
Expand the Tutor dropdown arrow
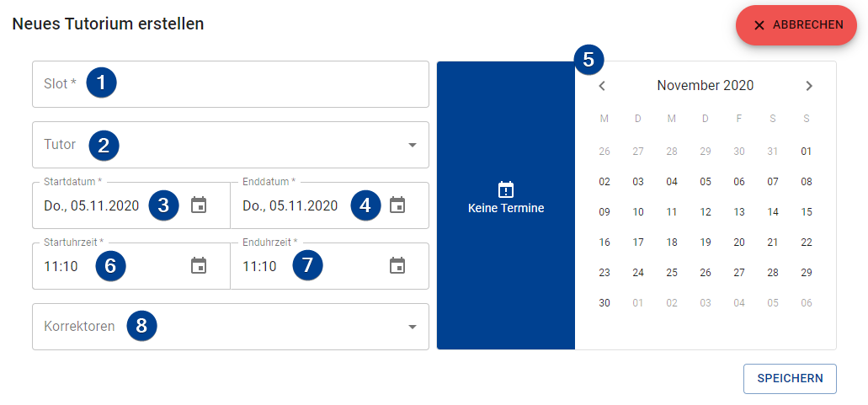412,145
